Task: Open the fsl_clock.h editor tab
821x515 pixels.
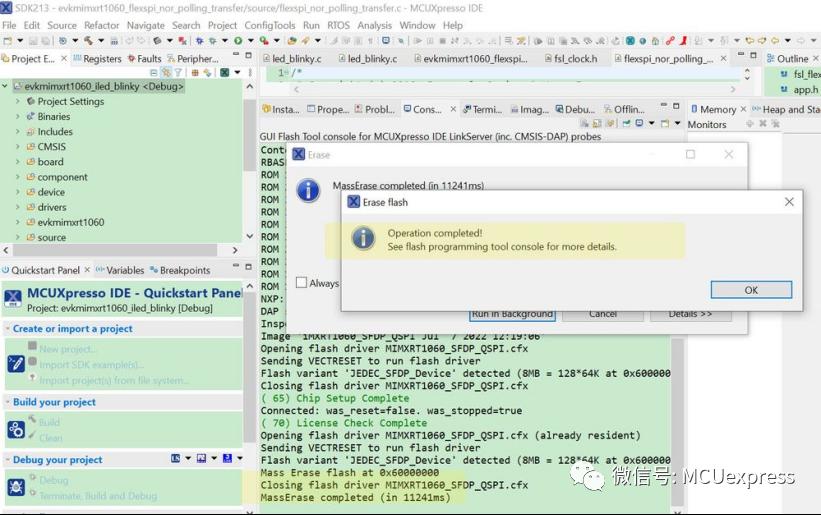Action: coord(571,59)
